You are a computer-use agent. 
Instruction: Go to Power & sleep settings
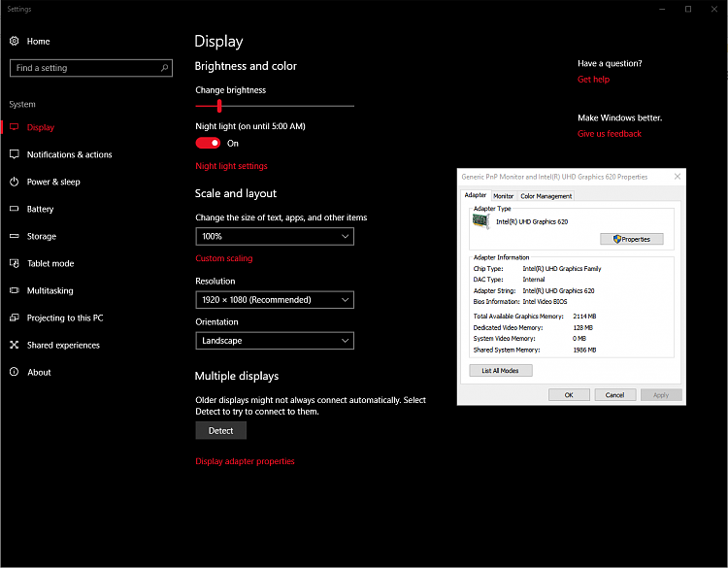[53, 183]
